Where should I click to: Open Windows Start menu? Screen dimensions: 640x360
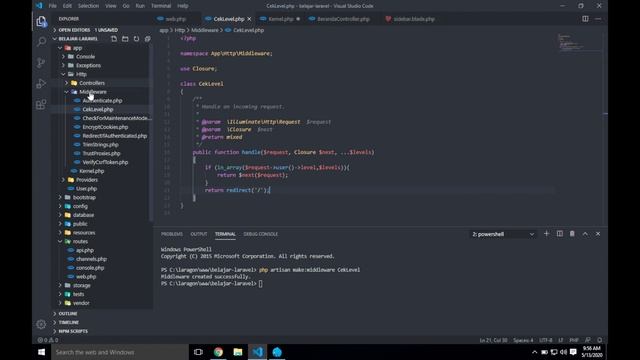coord(41,352)
